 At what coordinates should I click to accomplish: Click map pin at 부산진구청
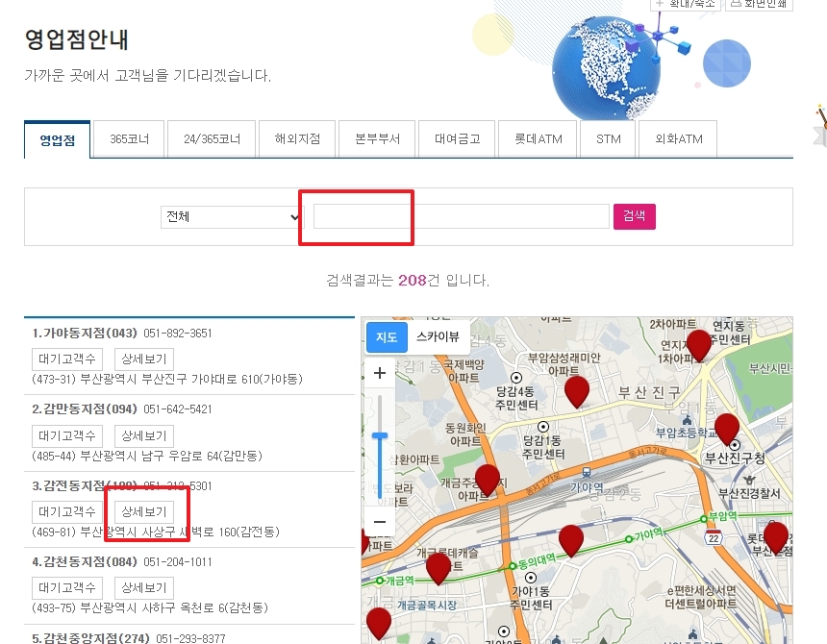coord(727,429)
